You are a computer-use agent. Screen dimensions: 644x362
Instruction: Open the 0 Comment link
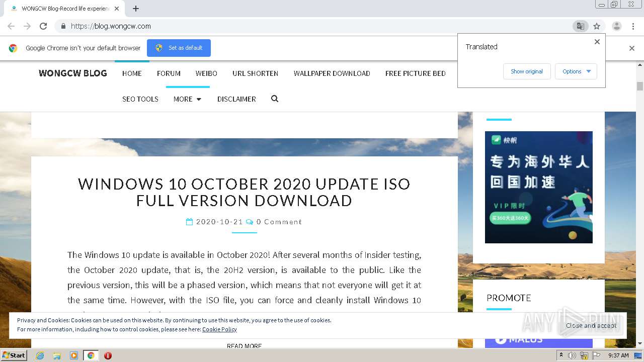(x=279, y=222)
